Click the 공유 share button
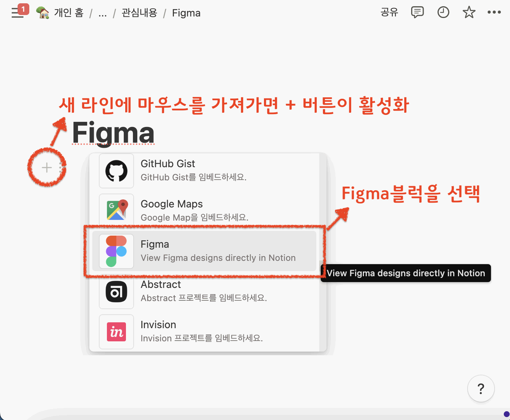The image size is (510, 420). 389,12
